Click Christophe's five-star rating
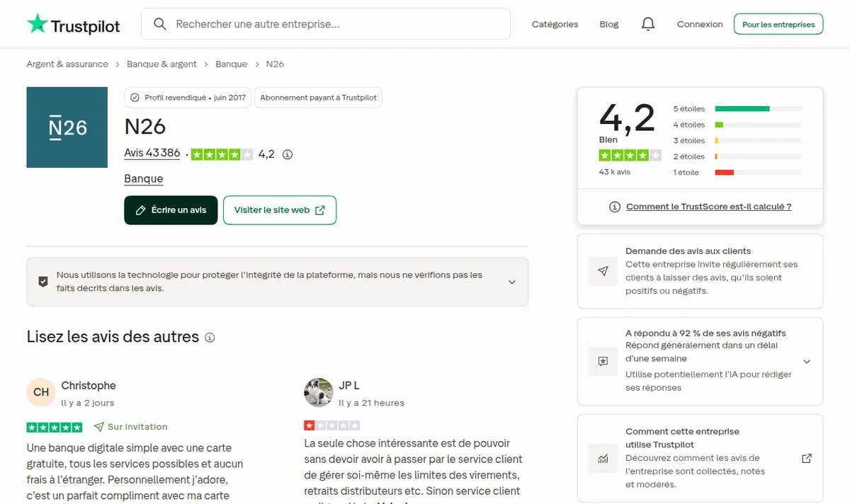 pos(55,427)
